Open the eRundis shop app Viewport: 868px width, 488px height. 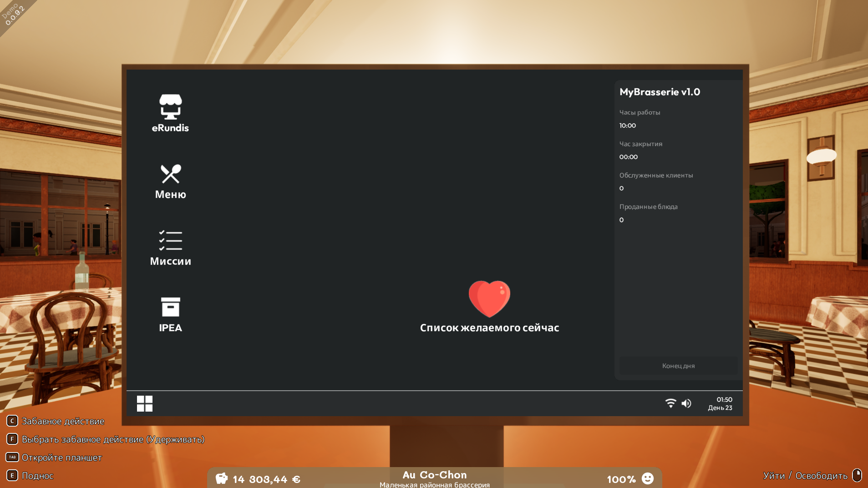point(170,113)
